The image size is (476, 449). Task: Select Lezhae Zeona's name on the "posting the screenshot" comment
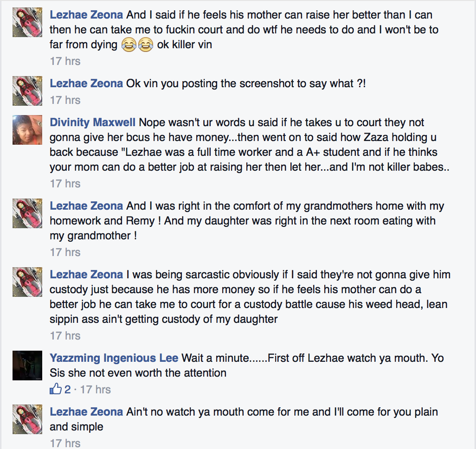point(86,83)
